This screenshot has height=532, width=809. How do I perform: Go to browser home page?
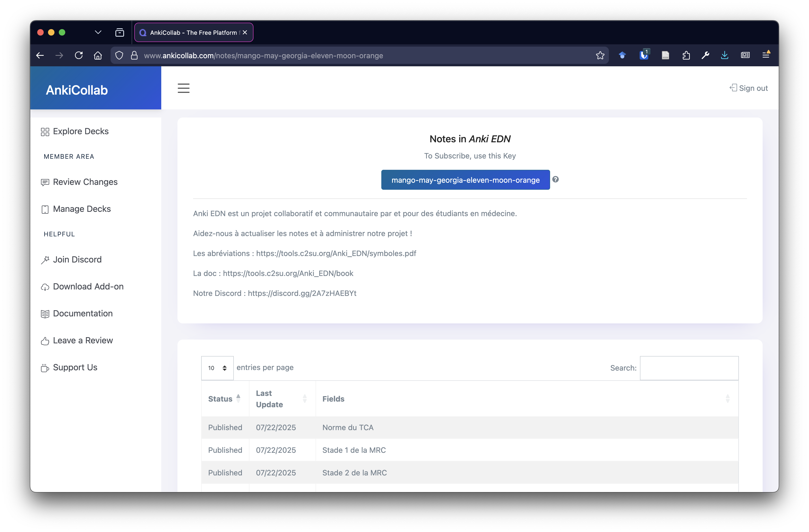[98, 55]
